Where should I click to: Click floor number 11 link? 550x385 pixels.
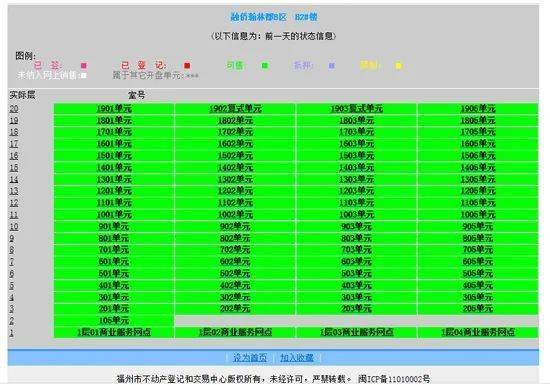tap(14, 215)
